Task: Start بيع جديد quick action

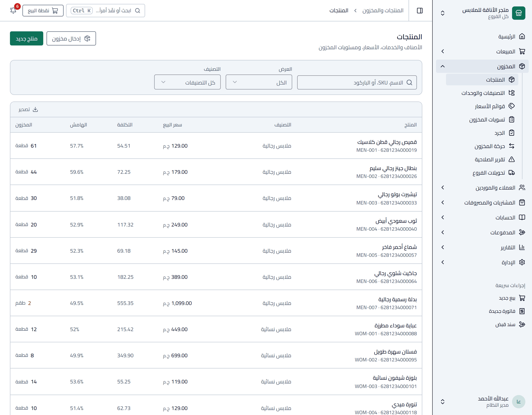Action: (x=482, y=298)
